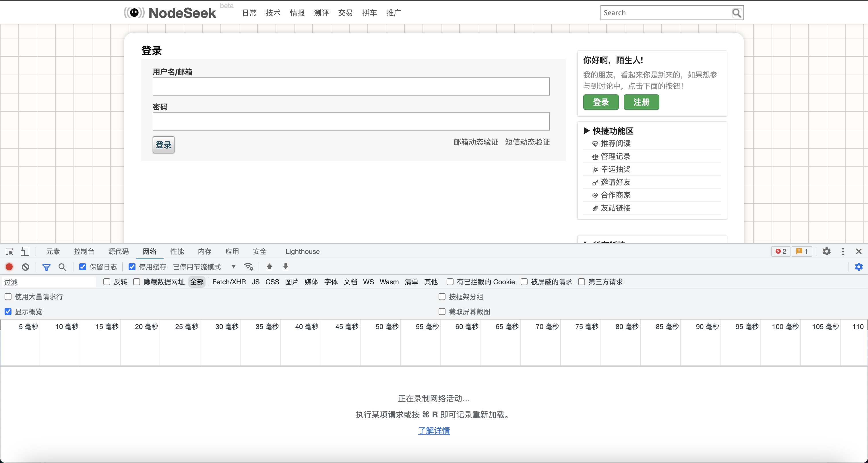Open the 了解详情 link
This screenshot has width=868, height=463.
click(434, 430)
